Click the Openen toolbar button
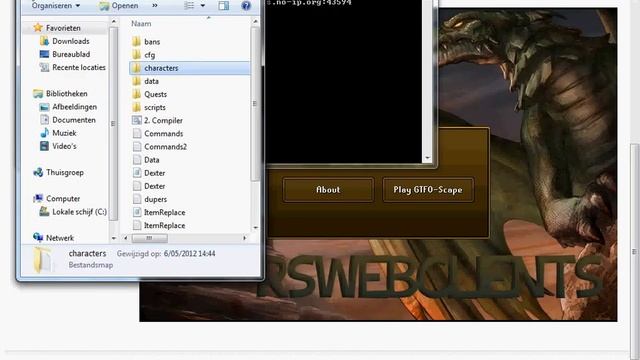The width and height of the screenshot is (640, 360). click(119, 6)
